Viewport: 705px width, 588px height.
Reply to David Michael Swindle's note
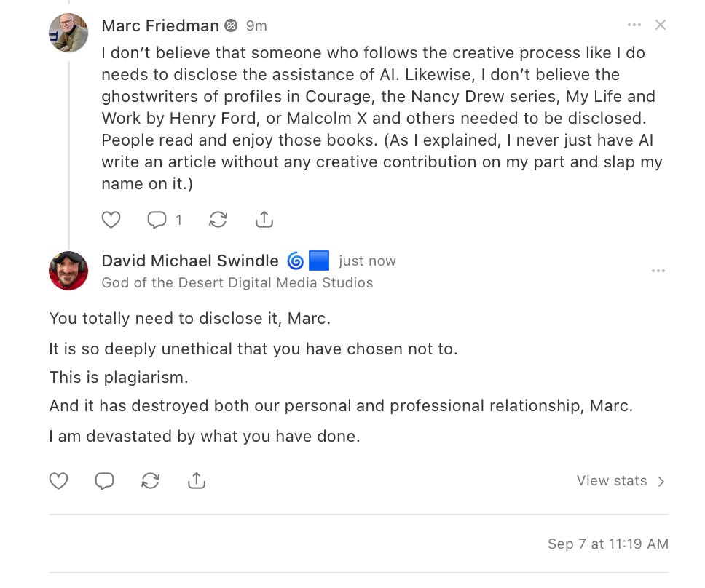point(104,481)
